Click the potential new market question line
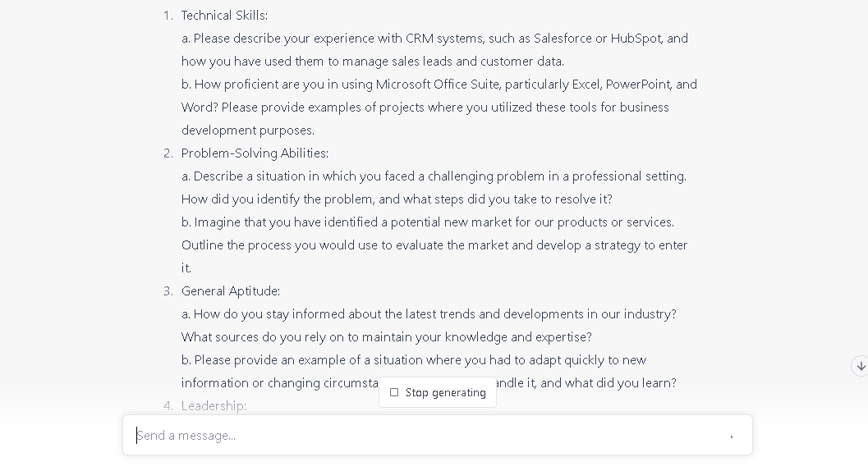Image resolution: width=868 pixels, height=471 pixels. [427, 222]
